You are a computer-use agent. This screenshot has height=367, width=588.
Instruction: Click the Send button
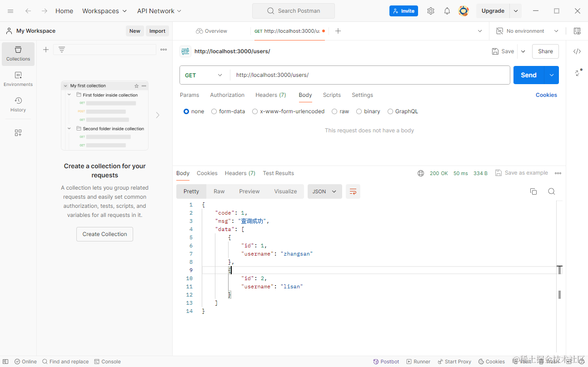click(528, 75)
